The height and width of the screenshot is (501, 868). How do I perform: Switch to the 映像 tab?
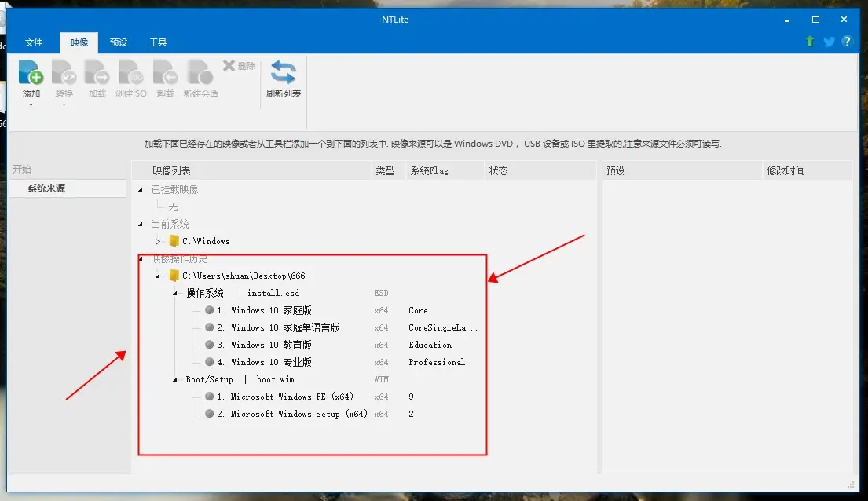(x=79, y=42)
